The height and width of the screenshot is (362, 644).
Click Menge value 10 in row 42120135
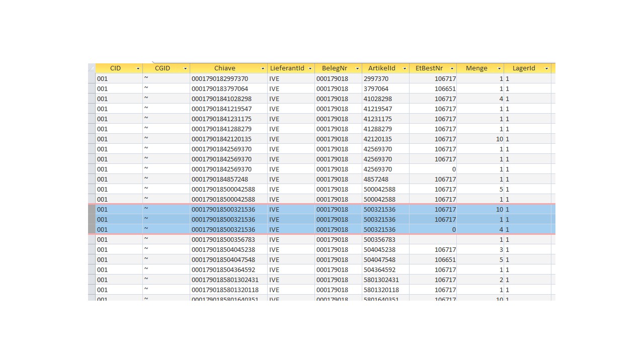(480, 139)
